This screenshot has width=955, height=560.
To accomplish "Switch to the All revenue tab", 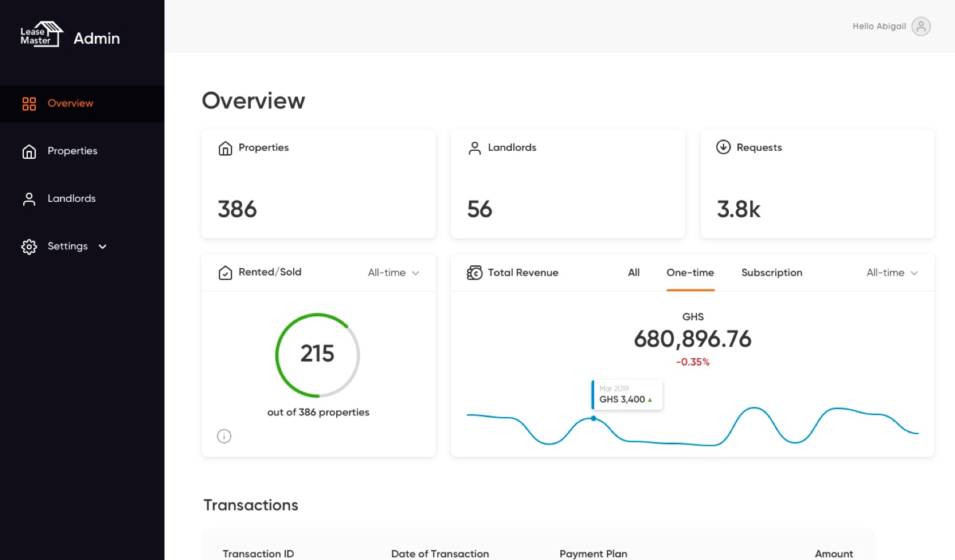I will [633, 273].
